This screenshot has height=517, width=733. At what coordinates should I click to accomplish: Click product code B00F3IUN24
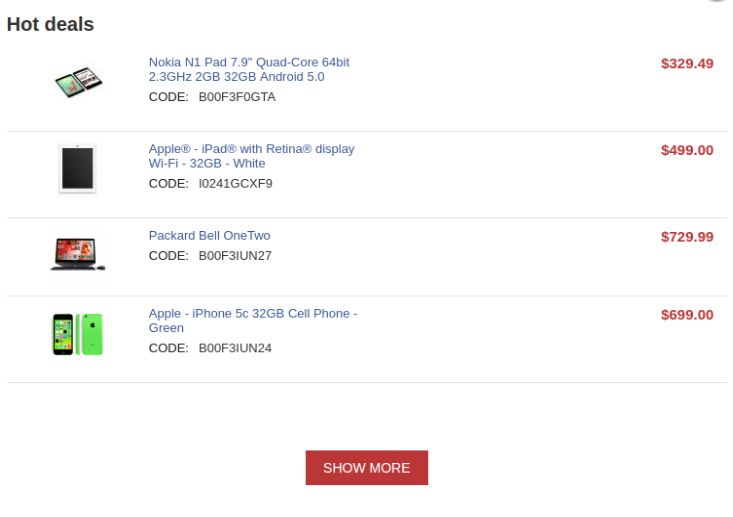[x=235, y=349]
